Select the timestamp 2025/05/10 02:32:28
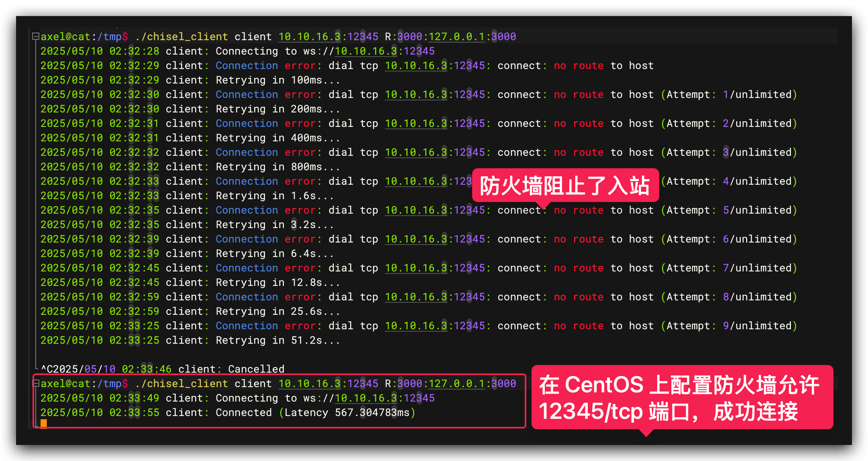The width and height of the screenshot is (868, 461). click(x=100, y=51)
